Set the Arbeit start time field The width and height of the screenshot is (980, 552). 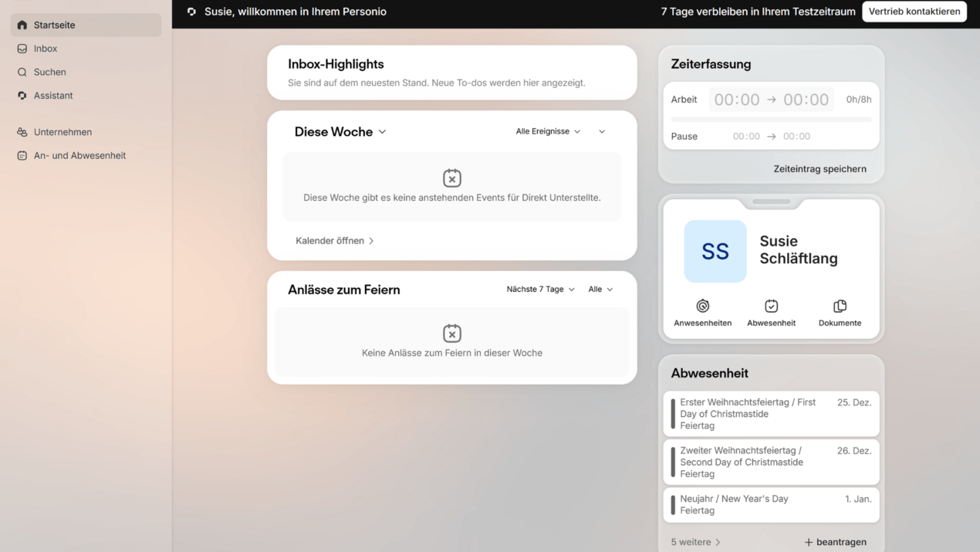[x=737, y=100]
